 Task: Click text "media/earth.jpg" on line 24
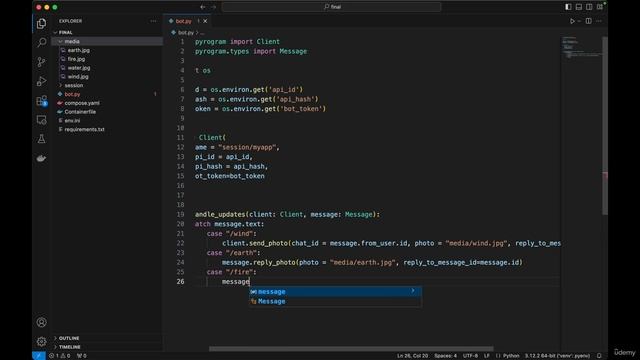tap(362, 262)
